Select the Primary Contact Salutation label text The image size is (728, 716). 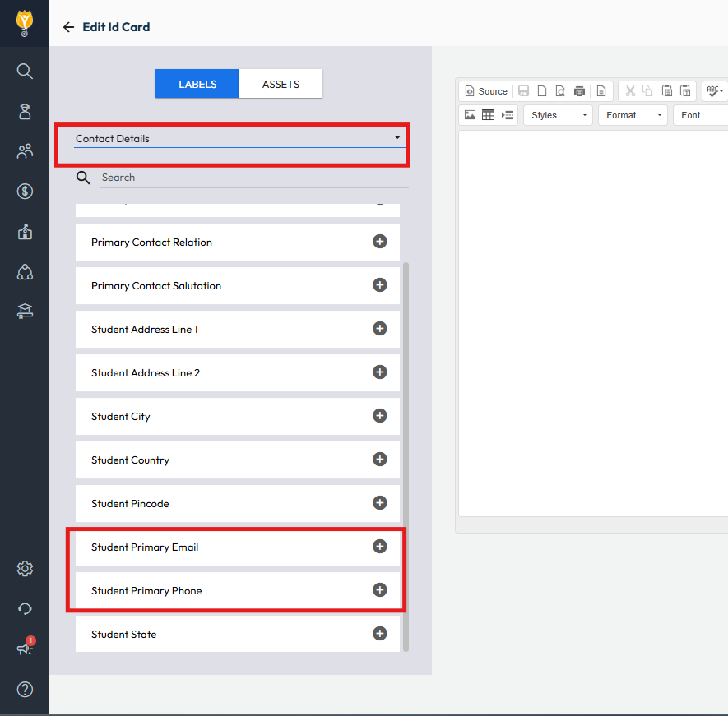[x=156, y=286]
